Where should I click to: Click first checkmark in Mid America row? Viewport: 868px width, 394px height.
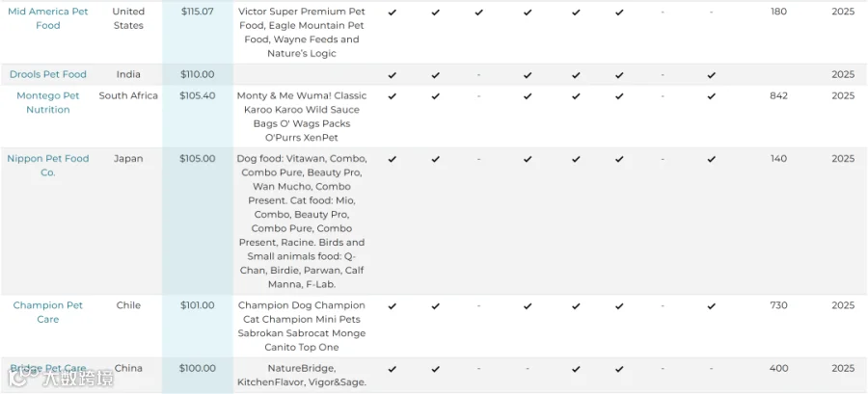pyautogui.click(x=392, y=13)
